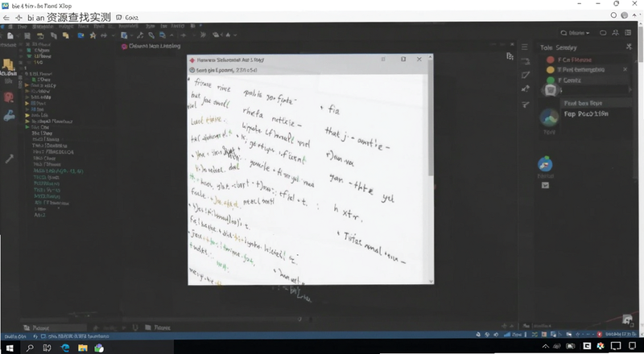Maximize the white handwriting dialog window

click(x=403, y=60)
